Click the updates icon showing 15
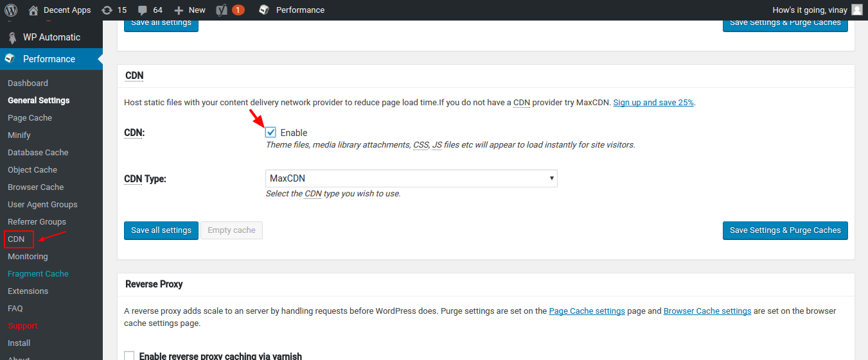Viewport: 868px width, 360px height. 107,10
